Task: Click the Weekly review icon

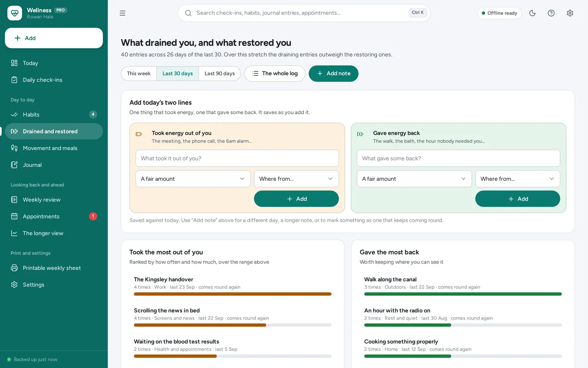Action: (14, 200)
